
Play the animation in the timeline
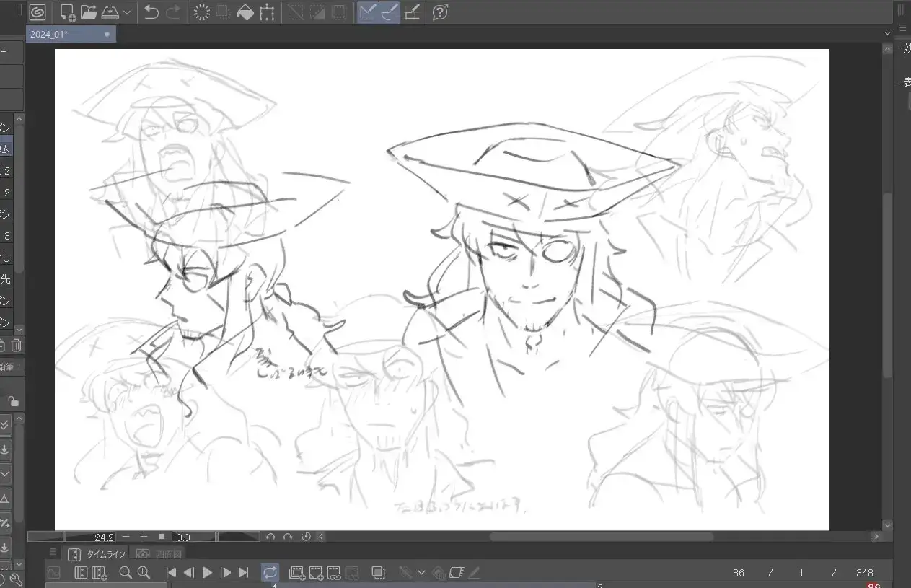[208, 572]
